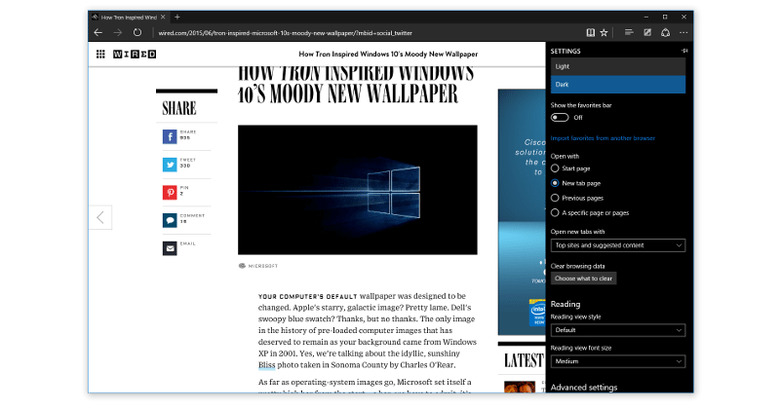This screenshot has width=780, height=409.
Task: Share article on Facebook icon
Action: coord(170,136)
